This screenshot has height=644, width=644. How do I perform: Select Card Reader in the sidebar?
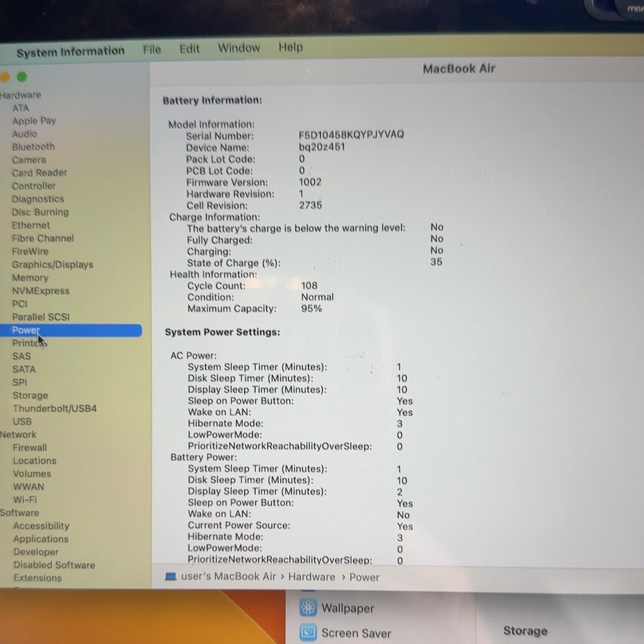[39, 173]
